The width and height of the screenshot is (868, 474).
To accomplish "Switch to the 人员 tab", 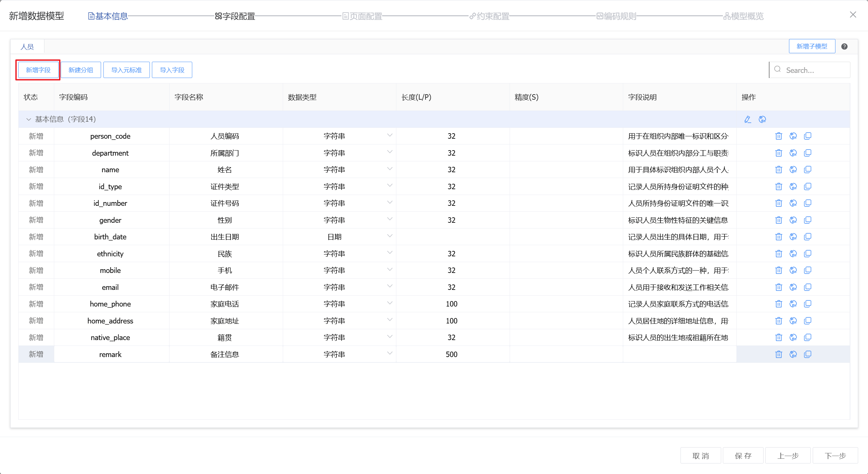I will pos(27,47).
